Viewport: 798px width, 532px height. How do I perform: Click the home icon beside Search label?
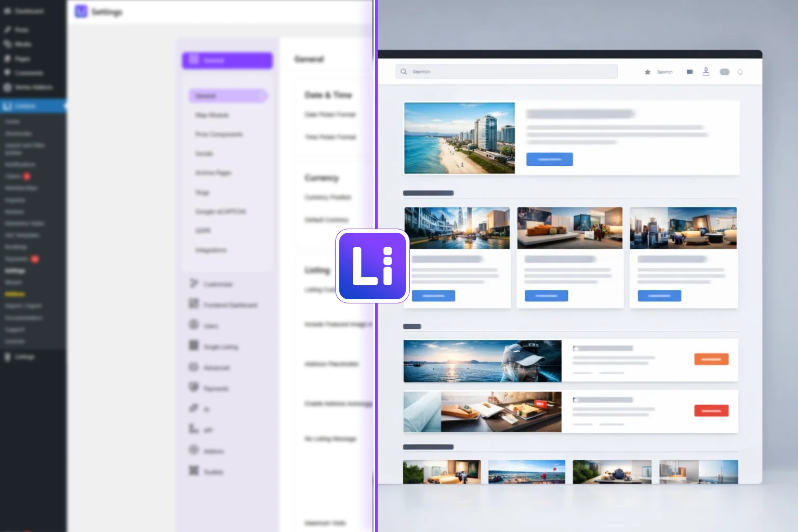coord(647,72)
